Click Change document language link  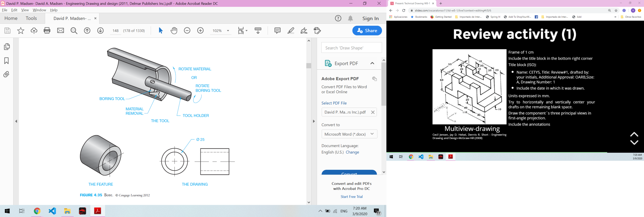[x=352, y=152]
